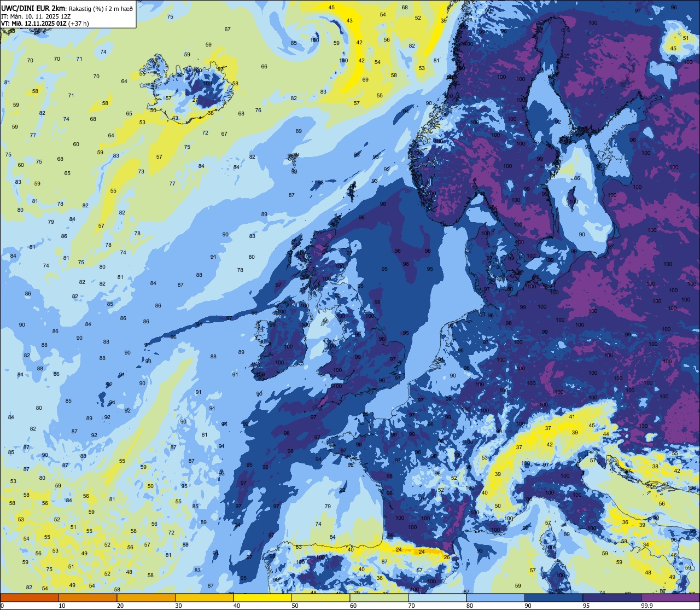This screenshot has height=610, width=700.
Task: Click the value '66' northeast of Iceland
Action: 264,66
